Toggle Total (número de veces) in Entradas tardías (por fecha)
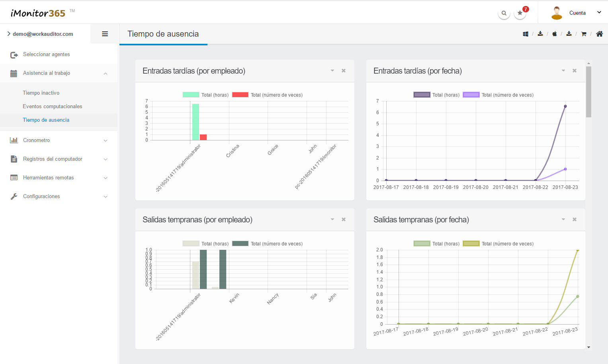This screenshot has width=608, height=364. pyautogui.click(x=498, y=95)
